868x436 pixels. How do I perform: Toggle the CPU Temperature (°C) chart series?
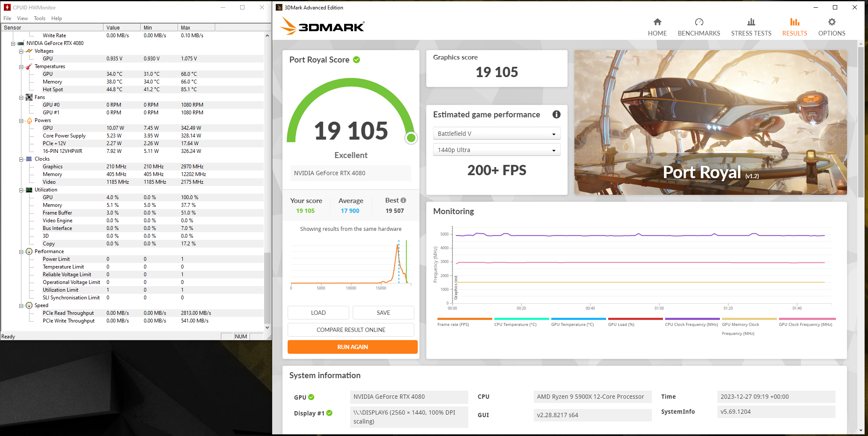point(522,322)
